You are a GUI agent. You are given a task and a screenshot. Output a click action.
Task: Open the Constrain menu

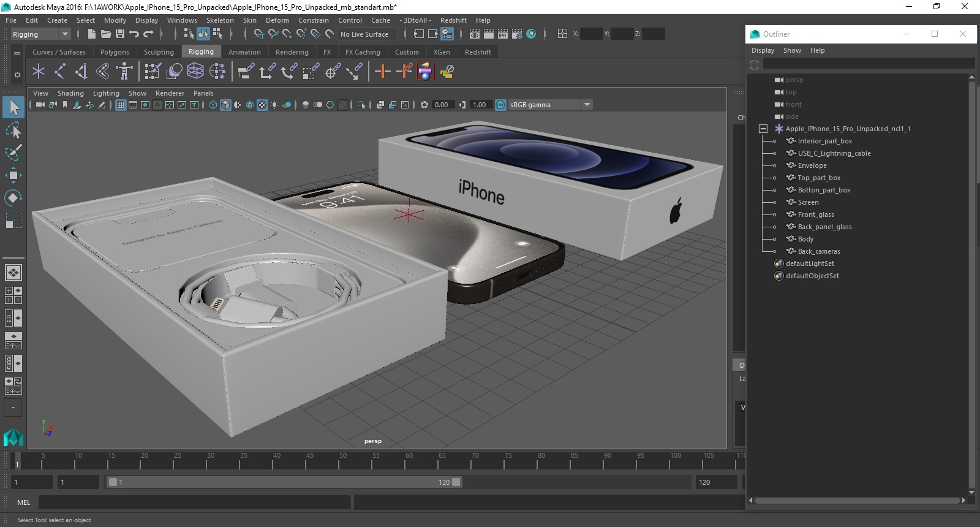tap(314, 20)
